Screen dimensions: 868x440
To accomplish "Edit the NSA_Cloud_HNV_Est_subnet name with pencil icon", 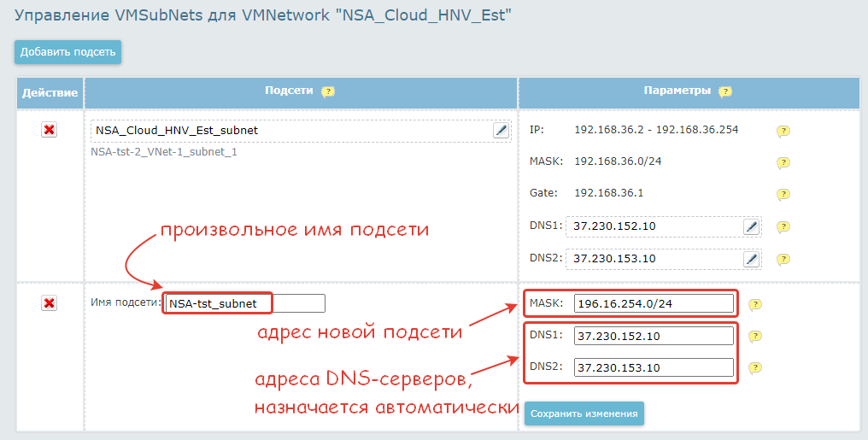I will 501,131.
